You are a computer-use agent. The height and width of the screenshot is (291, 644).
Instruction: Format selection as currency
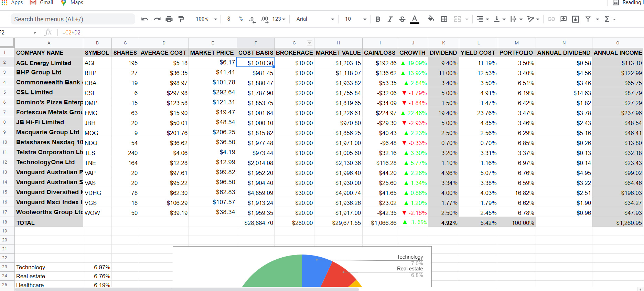pyautogui.click(x=229, y=19)
